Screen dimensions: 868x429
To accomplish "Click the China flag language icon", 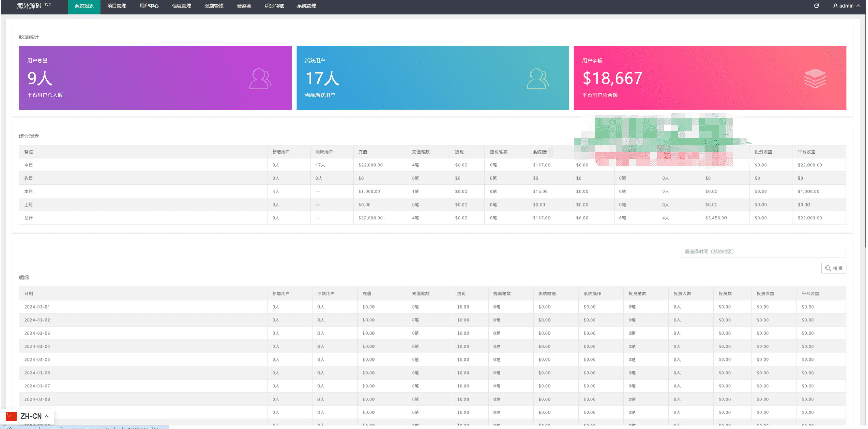I will [x=11, y=416].
